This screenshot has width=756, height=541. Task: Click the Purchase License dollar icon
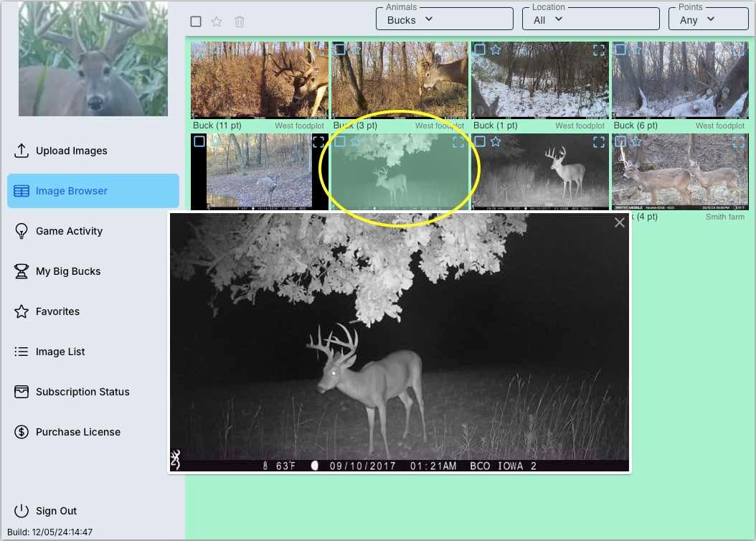click(22, 431)
